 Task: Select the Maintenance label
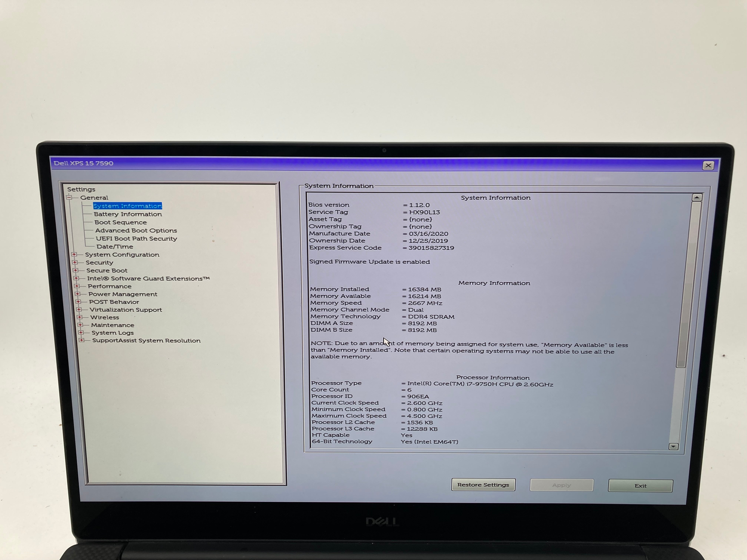112,325
